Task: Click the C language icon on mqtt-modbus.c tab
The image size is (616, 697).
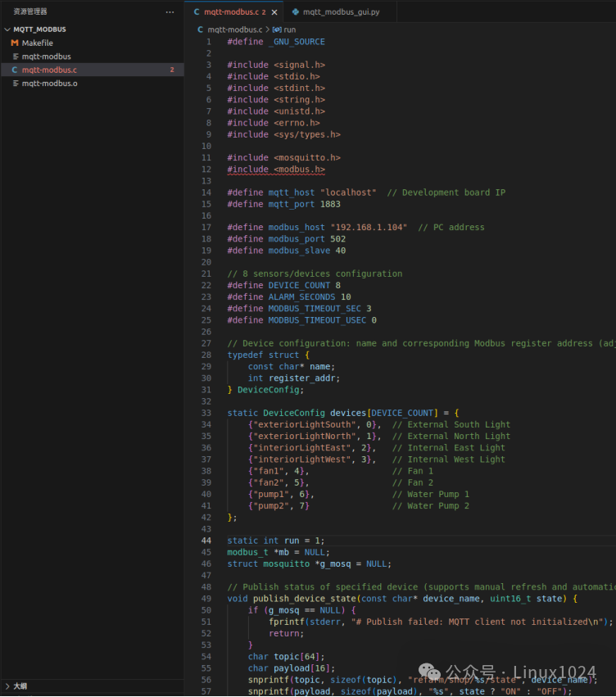Action: click(x=197, y=12)
